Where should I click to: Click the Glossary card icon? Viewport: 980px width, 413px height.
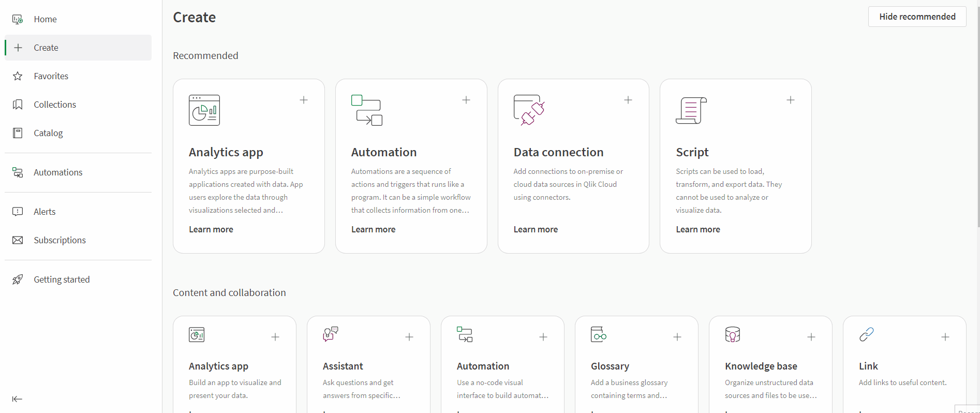(x=599, y=334)
